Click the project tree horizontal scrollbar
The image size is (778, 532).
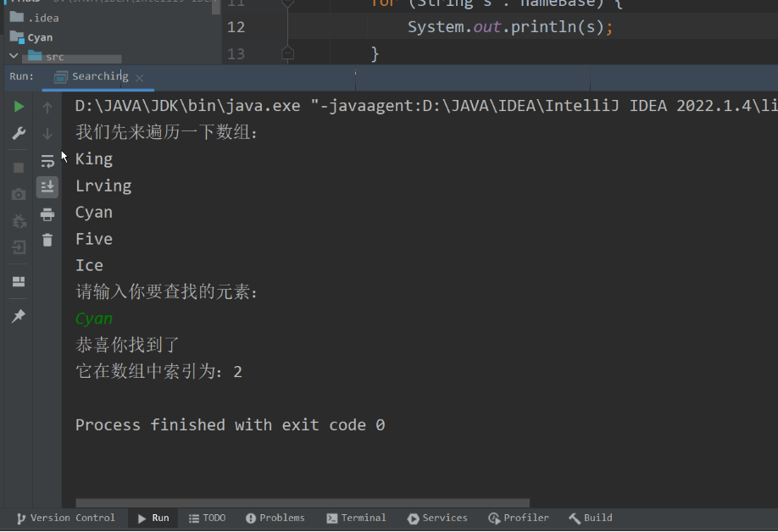click(x=71, y=59)
